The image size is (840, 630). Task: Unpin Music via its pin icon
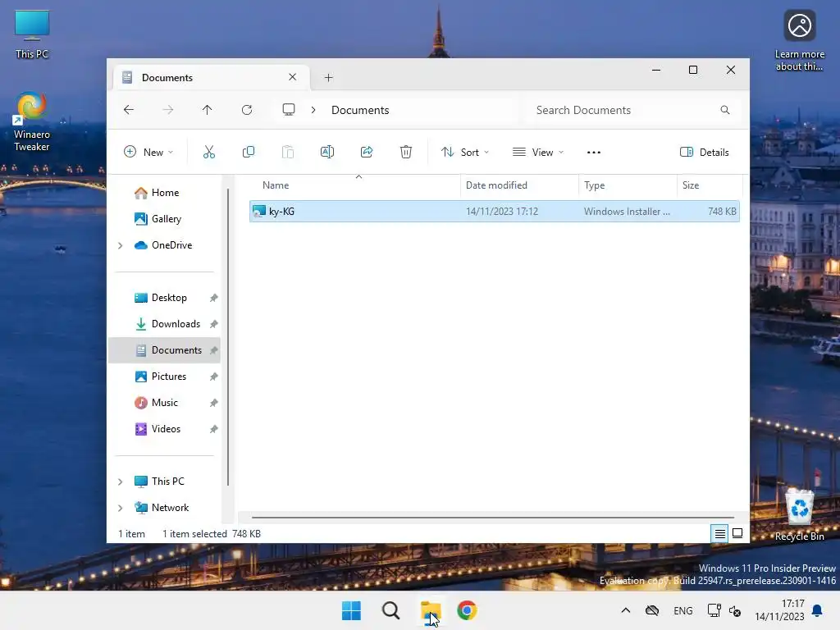(214, 403)
